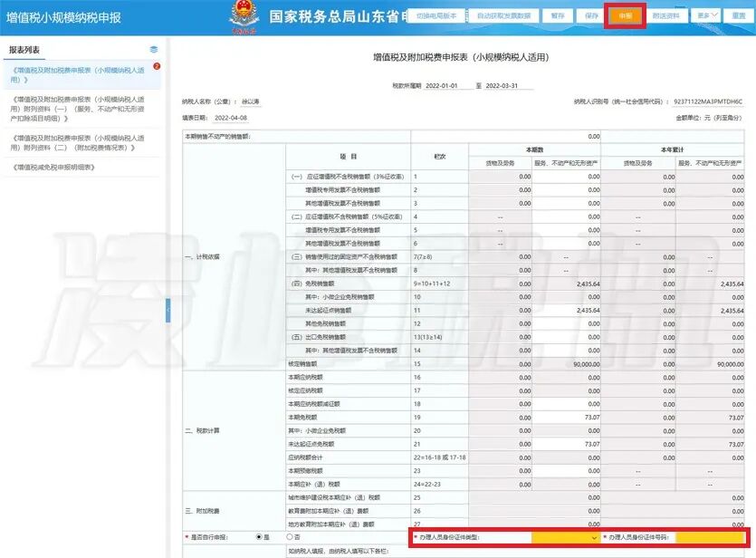Click the 纳税人名称 value field
This screenshot has height=558, width=756.
click(251, 101)
